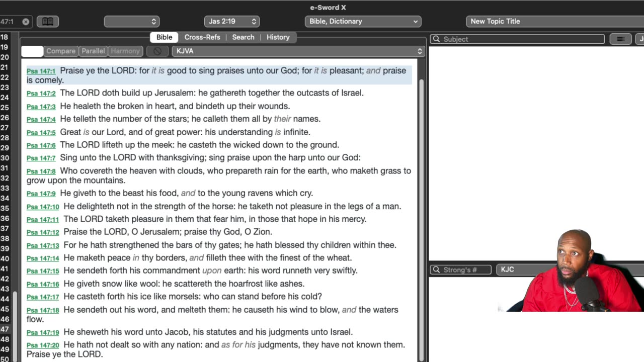
Task: Click the Subject search magnifier icon
Action: pos(436,39)
